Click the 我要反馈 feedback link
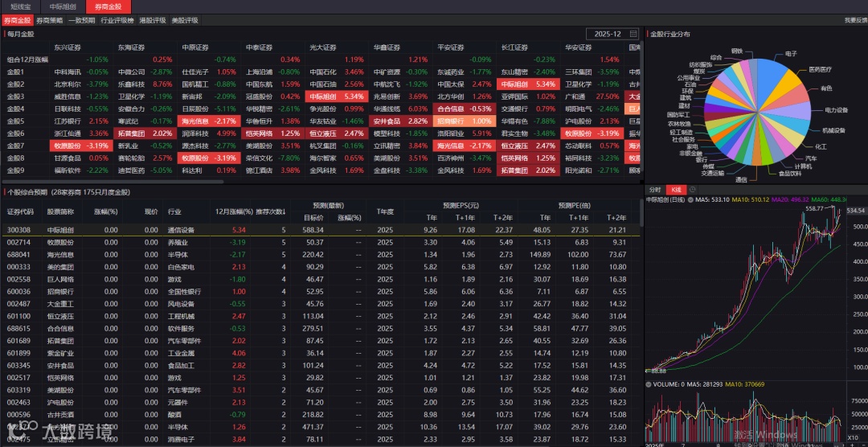This screenshot has width=868, height=447. point(856,20)
